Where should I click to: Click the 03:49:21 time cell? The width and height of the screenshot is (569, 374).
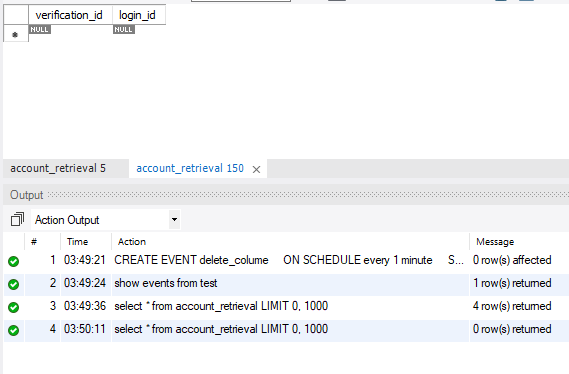click(85, 260)
